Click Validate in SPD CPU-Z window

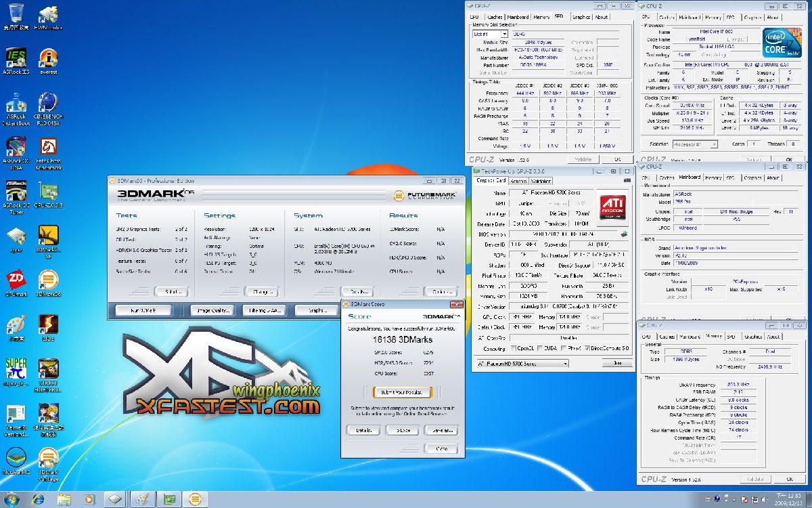(583, 159)
